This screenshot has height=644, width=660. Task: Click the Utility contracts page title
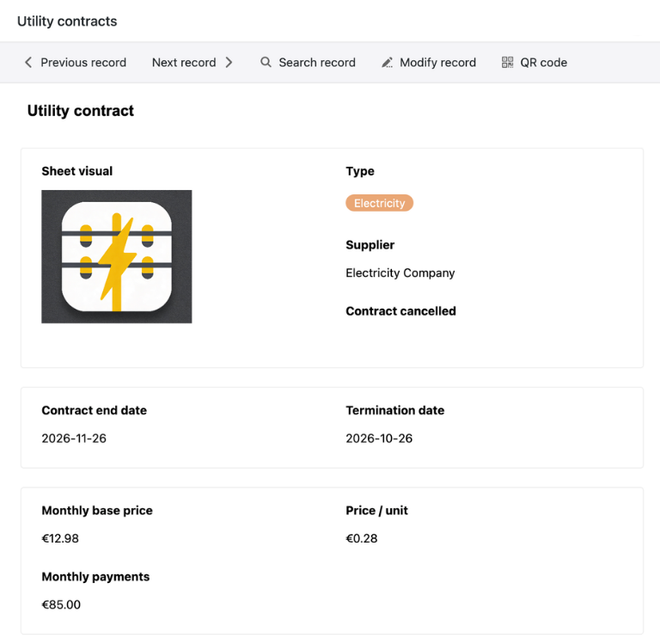point(67,21)
